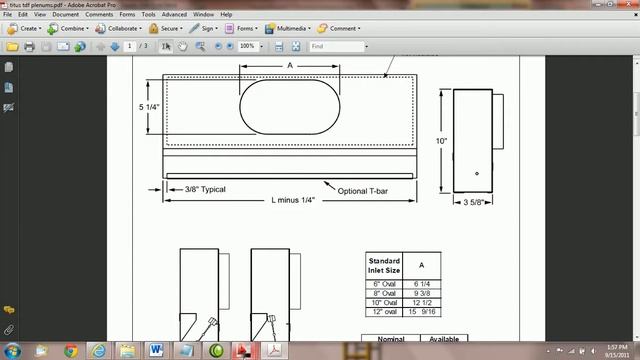This screenshot has width=640, height=360.
Task: Click the Windows Start button
Action: point(12,351)
